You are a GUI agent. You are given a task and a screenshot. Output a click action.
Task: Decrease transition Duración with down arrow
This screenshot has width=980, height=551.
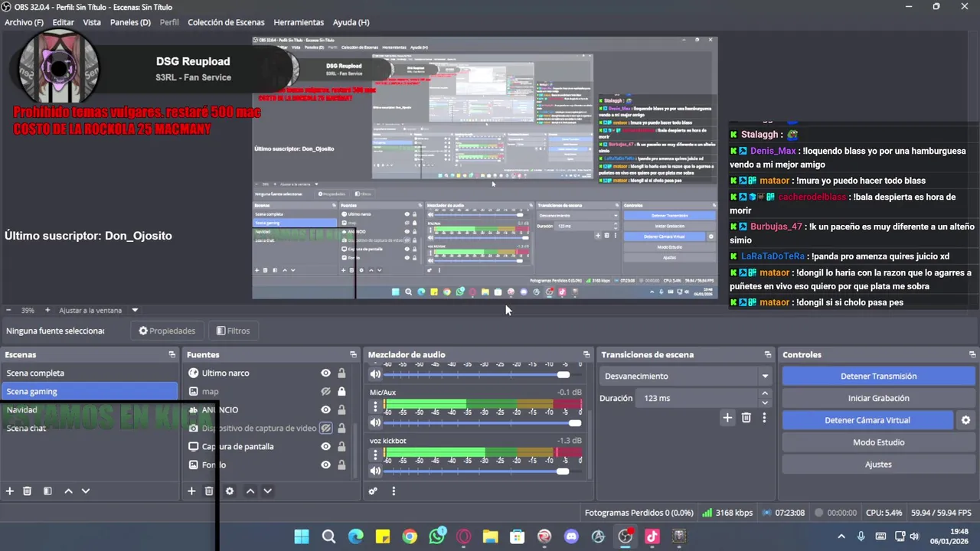pyautogui.click(x=764, y=403)
